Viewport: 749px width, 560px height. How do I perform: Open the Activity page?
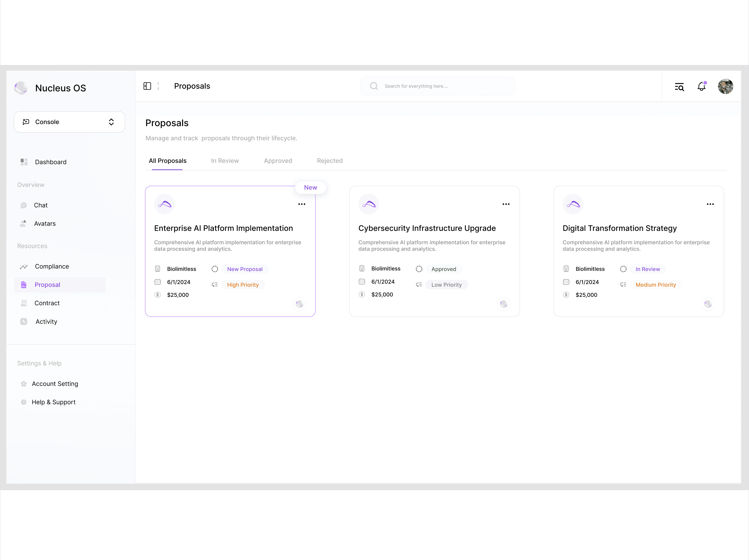46,322
